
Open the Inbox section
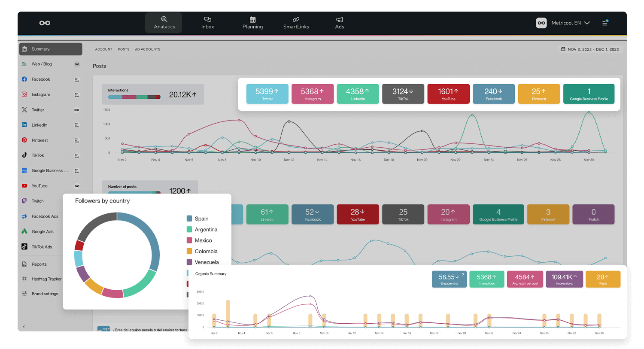point(208,23)
